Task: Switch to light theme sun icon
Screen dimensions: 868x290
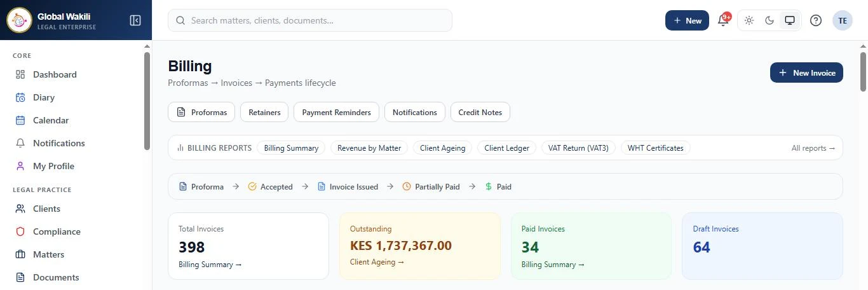Action: coord(749,20)
